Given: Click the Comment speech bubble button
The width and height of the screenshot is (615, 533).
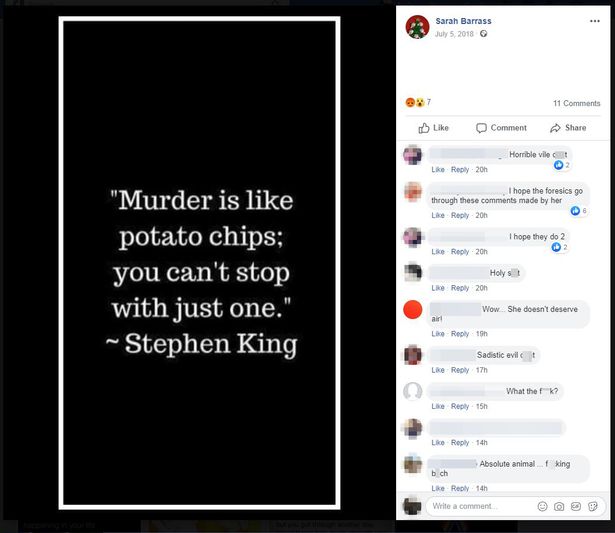Looking at the screenshot, I should [501, 128].
